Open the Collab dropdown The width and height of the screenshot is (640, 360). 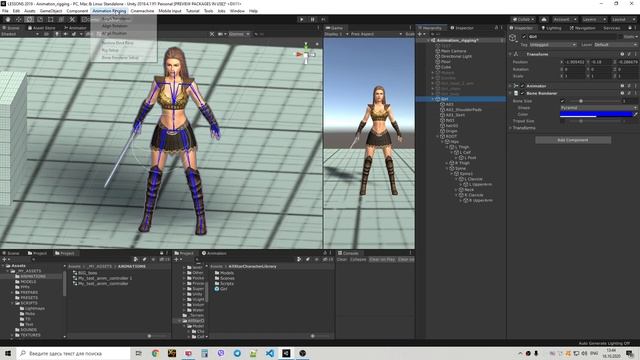pyautogui.click(x=523, y=19)
